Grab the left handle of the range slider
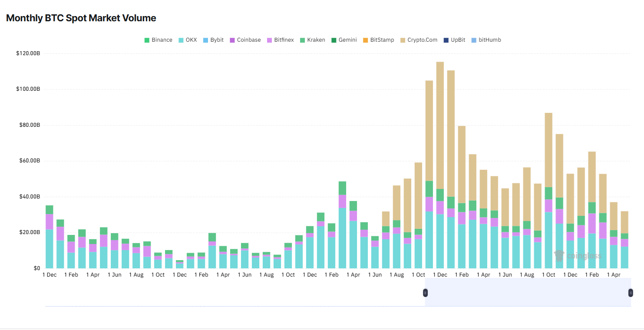The height and width of the screenshot is (330, 644). (425, 293)
